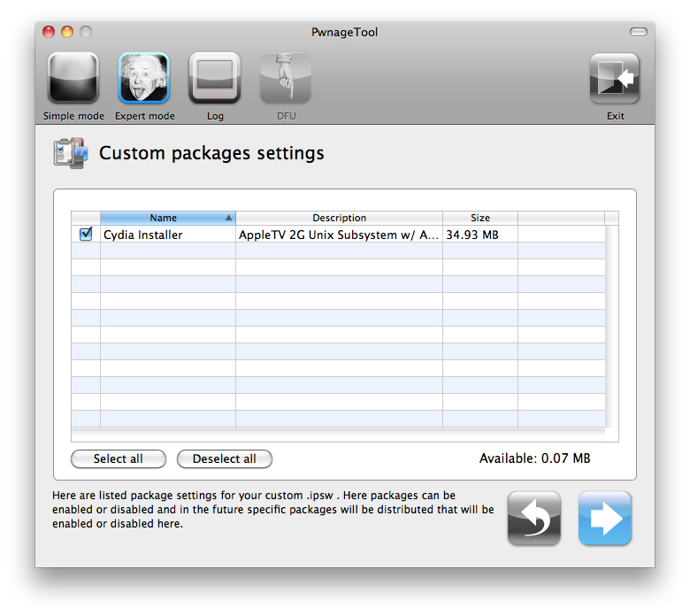Viewport: 690px width, 616px height.
Task: Sort by the Description column header
Action: (x=340, y=218)
